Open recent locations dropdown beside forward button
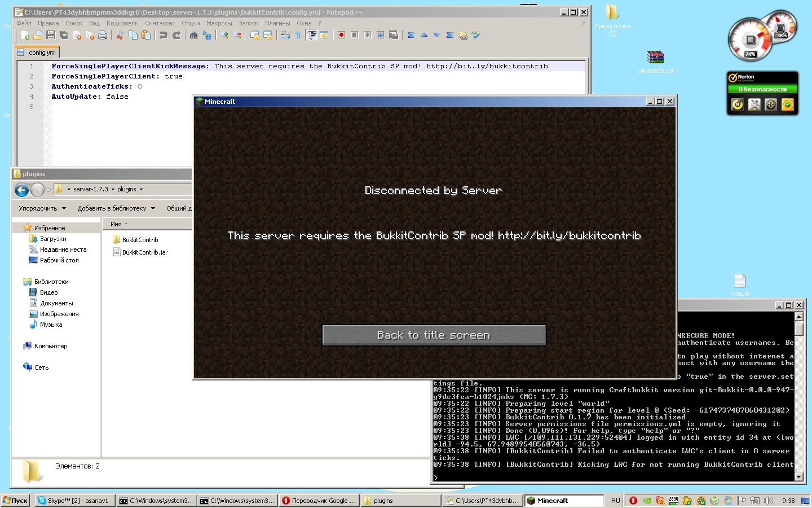The width and height of the screenshot is (812, 508). tap(48, 190)
